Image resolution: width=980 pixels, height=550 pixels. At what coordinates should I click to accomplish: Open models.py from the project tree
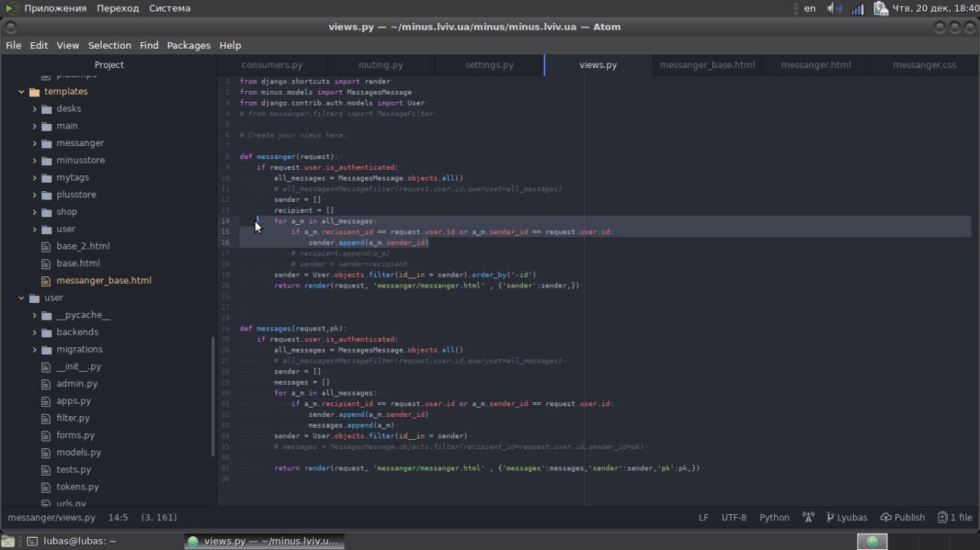(x=78, y=453)
